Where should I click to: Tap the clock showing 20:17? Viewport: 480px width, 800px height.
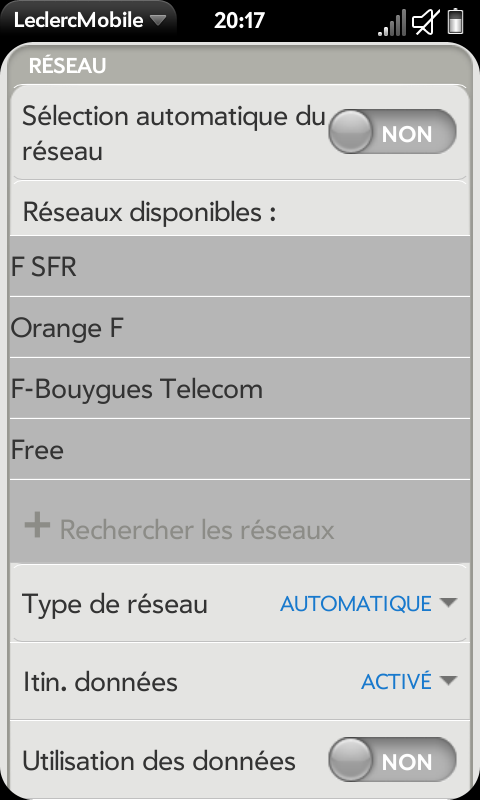click(x=240, y=21)
